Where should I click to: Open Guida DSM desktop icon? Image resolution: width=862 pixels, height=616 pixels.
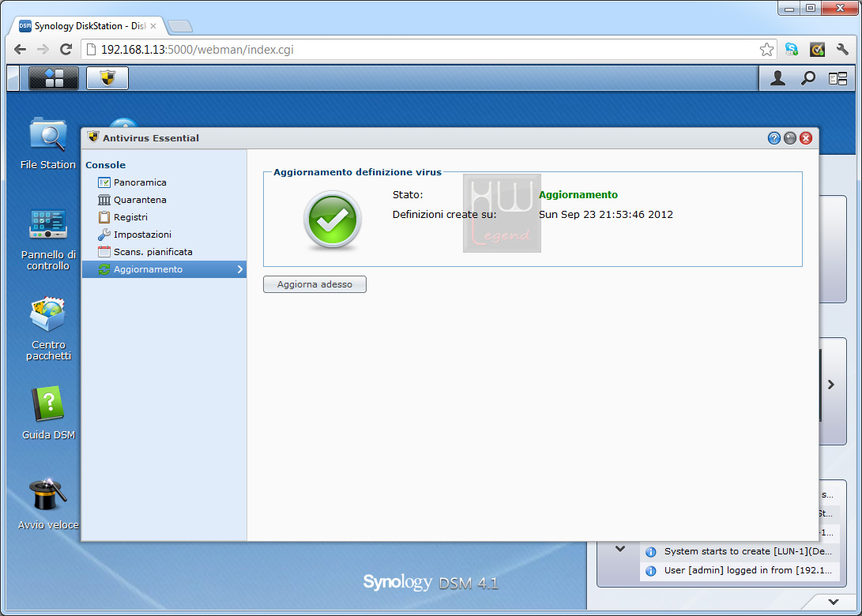click(x=48, y=413)
